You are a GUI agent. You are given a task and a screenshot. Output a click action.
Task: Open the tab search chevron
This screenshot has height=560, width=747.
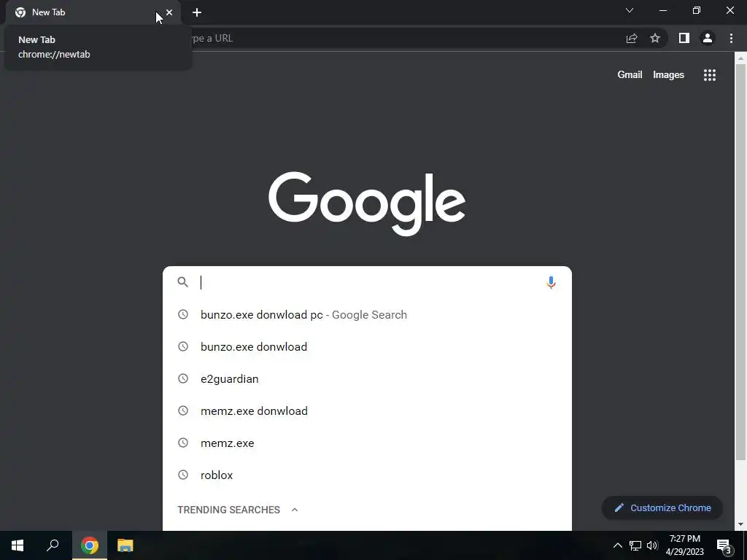[x=630, y=10]
